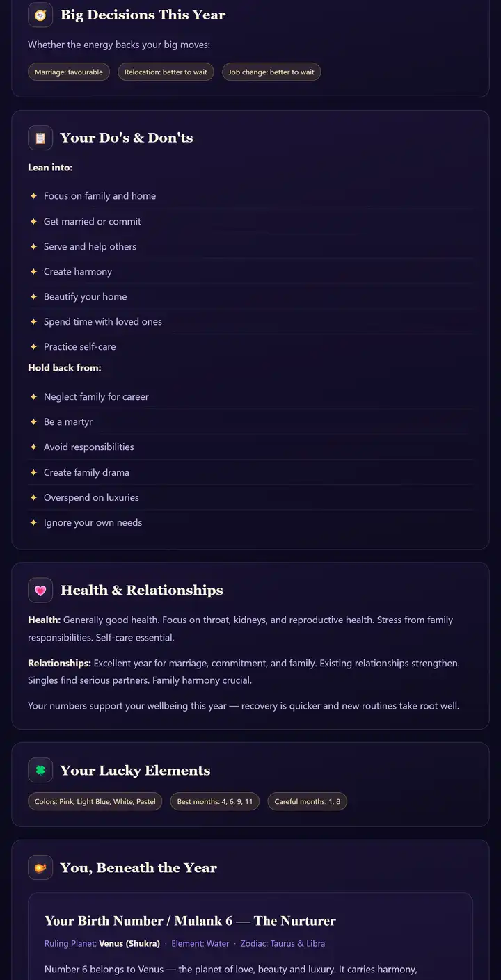Click the pink heart Health & Relationships icon

pos(40,591)
